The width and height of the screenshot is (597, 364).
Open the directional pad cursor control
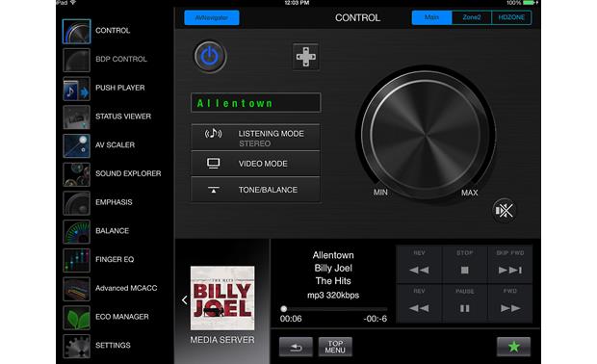coord(306,57)
